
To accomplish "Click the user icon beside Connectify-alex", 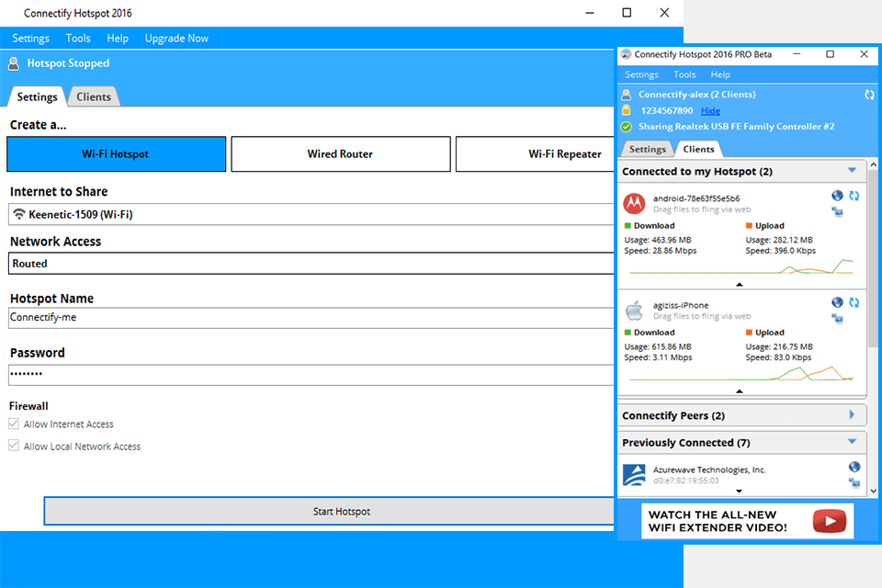I will (626, 95).
